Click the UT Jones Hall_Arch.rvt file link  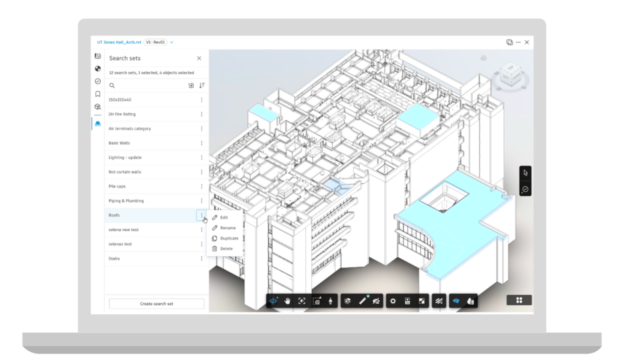(119, 42)
